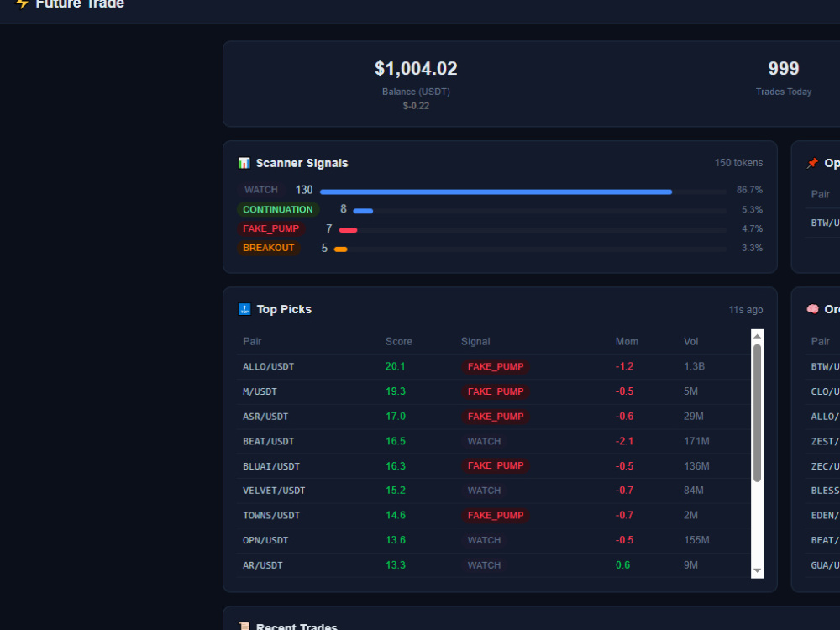
Task: Click the WATCH badge for AR/USDT
Action: 485,565
